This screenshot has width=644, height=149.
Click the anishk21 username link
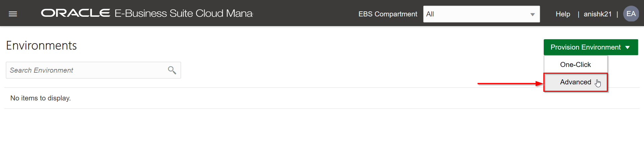click(597, 14)
